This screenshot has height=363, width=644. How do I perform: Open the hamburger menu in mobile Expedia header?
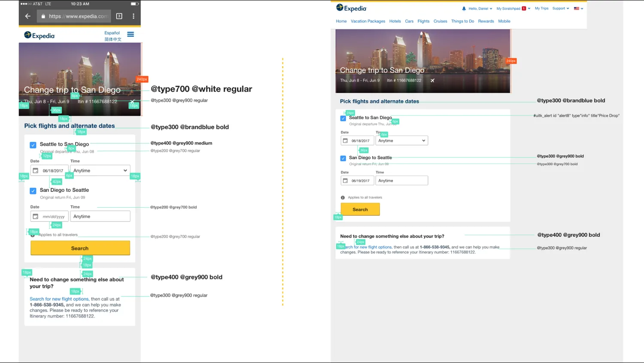[x=131, y=34]
